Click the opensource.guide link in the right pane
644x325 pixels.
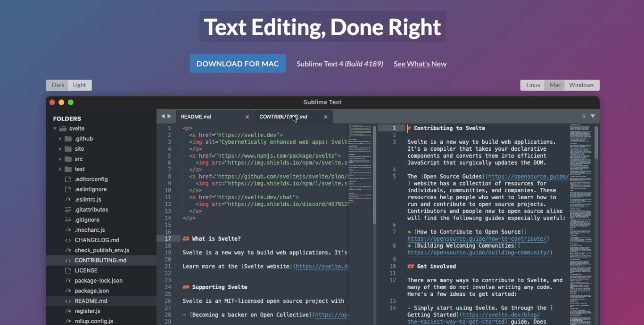pos(528,177)
